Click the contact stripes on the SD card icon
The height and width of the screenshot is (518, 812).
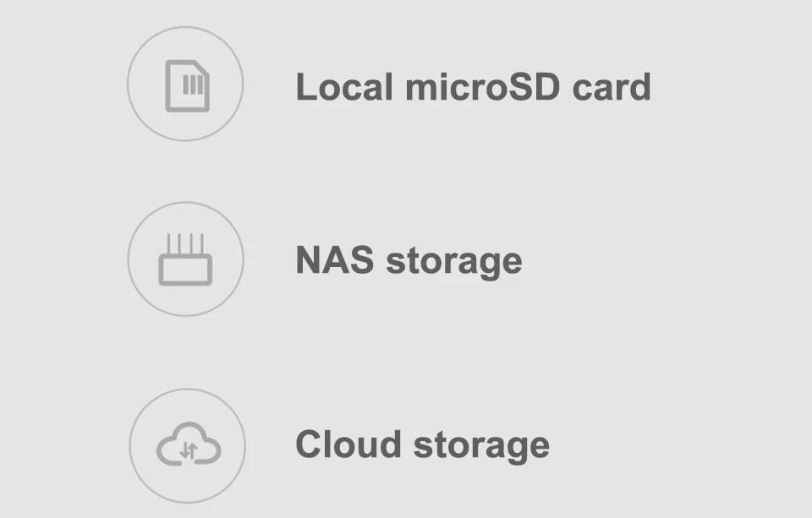tap(195, 85)
